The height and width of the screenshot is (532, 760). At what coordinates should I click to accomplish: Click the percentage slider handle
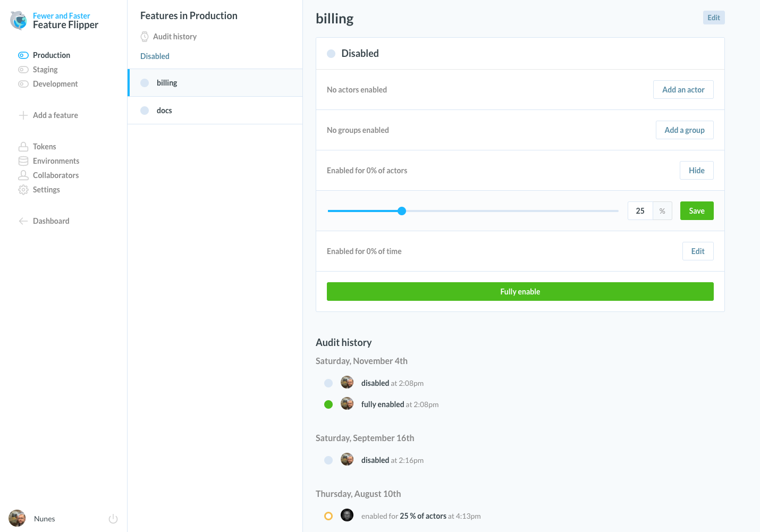coord(401,210)
